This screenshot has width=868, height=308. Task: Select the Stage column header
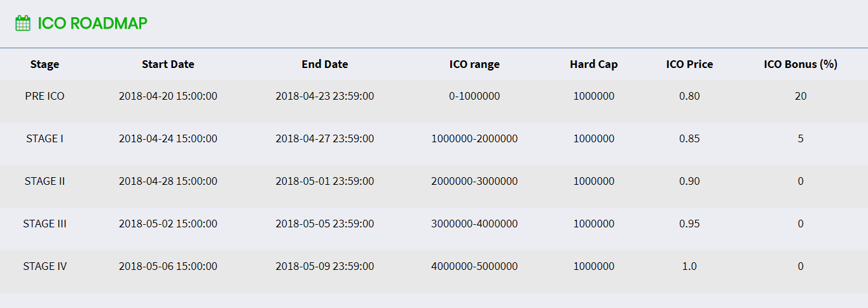(45, 64)
